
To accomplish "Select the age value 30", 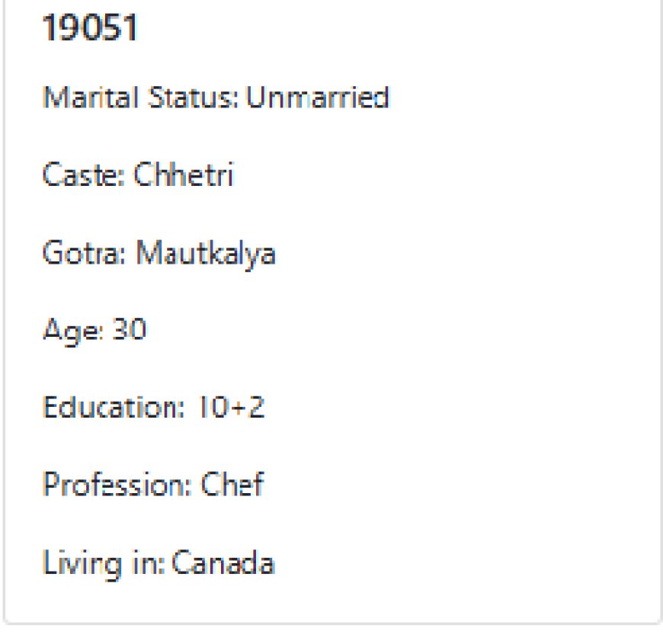I will tap(130, 331).
